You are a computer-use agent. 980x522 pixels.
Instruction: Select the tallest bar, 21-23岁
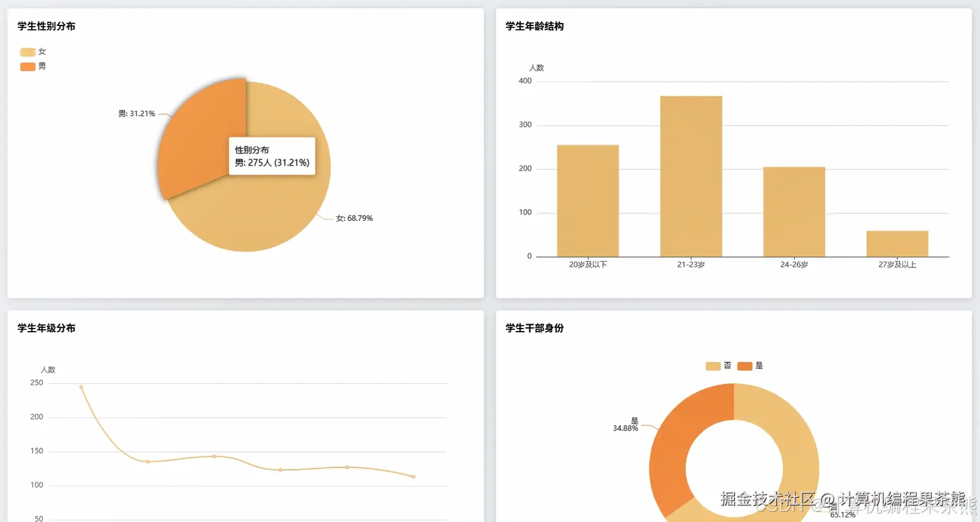coord(691,176)
